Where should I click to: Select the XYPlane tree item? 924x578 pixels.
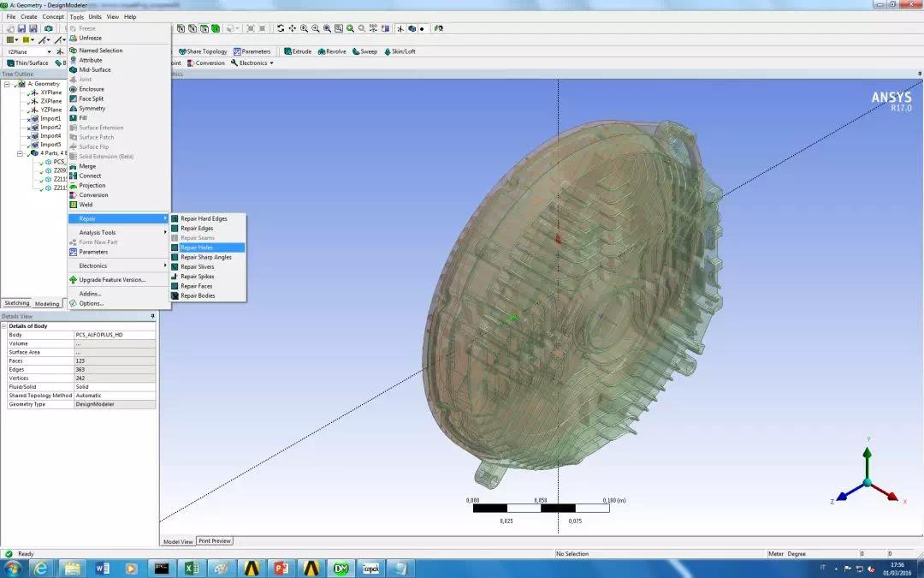pyautogui.click(x=50, y=92)
